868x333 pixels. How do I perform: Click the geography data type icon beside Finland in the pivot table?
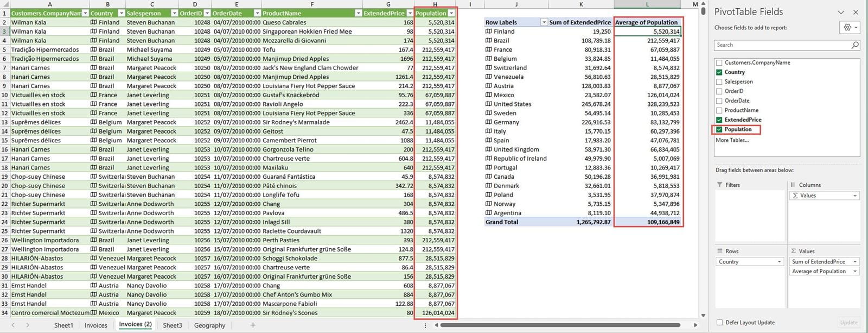click(x=488, y=32)
